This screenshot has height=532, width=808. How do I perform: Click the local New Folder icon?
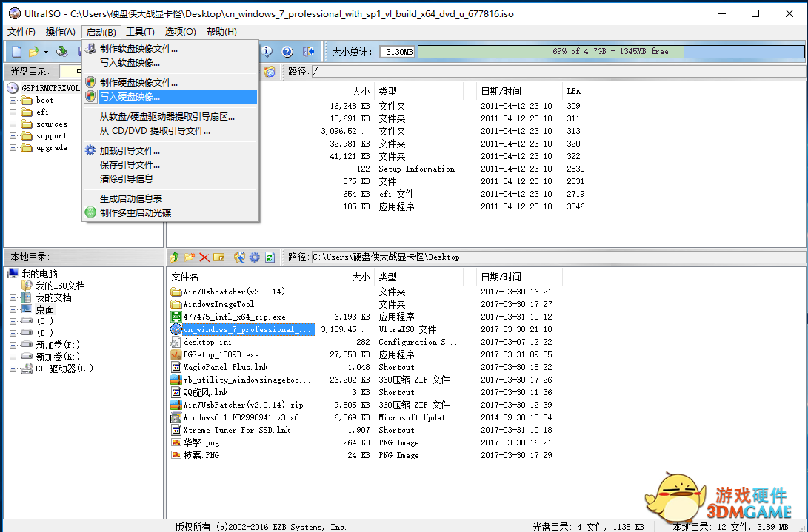190,257
